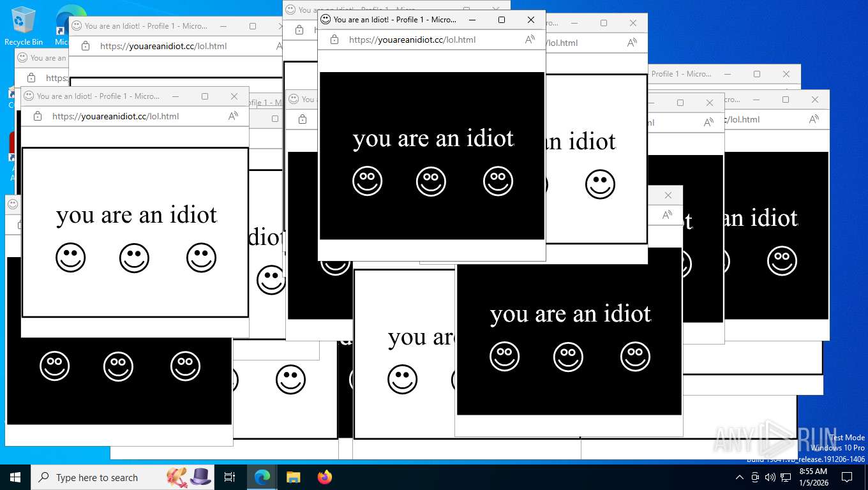Viewport: 868px width, 490px height.
Task: Click the Read aloud icon in the black popup showing only a close button
Action: 667,215
